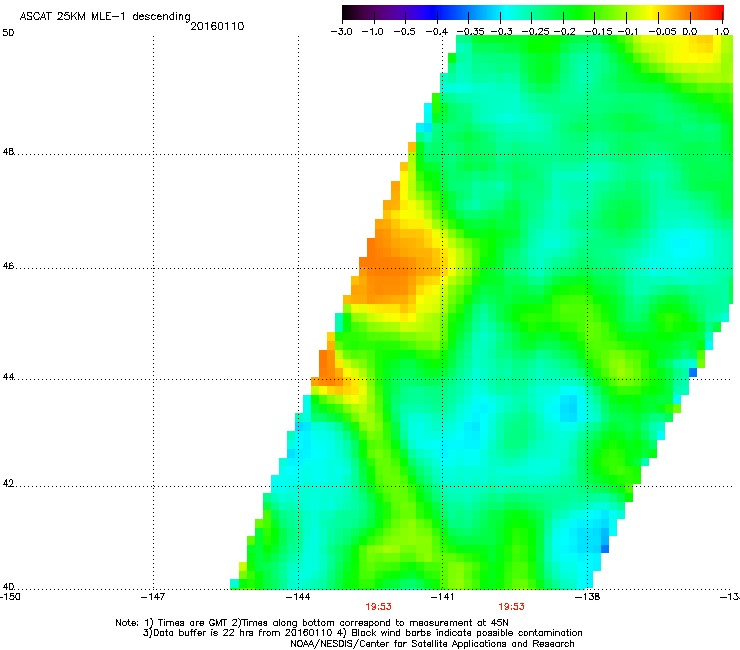Click longitude label -138
Viewport: 740px width, 650px height.
(x=588, y=597)
